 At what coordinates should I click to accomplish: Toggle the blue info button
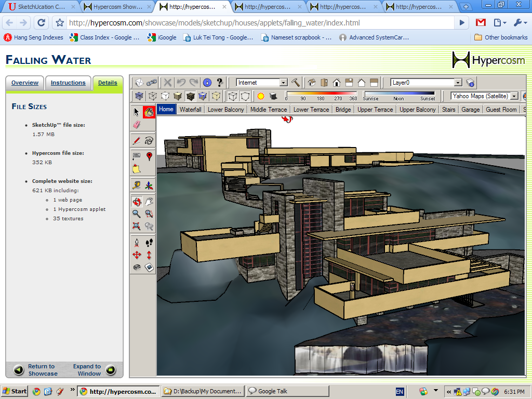207,83
